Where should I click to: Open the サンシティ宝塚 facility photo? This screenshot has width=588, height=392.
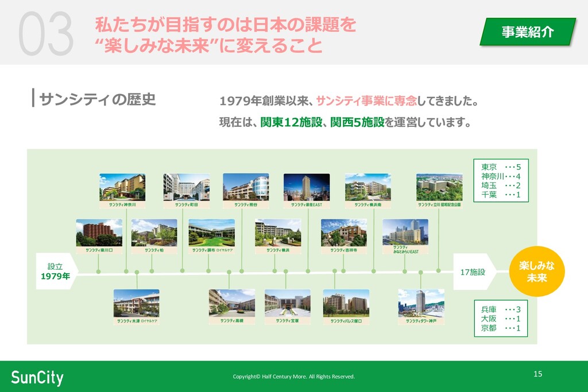pyautogui.click(x=288, y=303)
